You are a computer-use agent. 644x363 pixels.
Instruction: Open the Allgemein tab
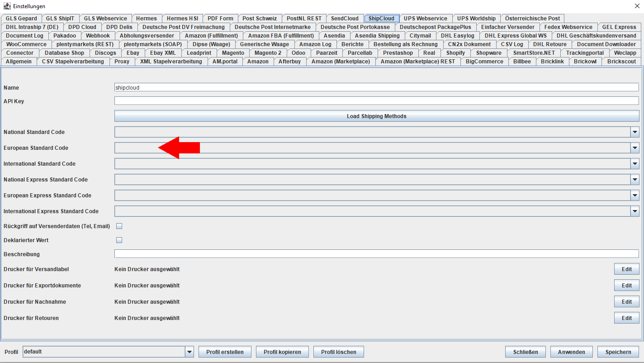point(19,62)
